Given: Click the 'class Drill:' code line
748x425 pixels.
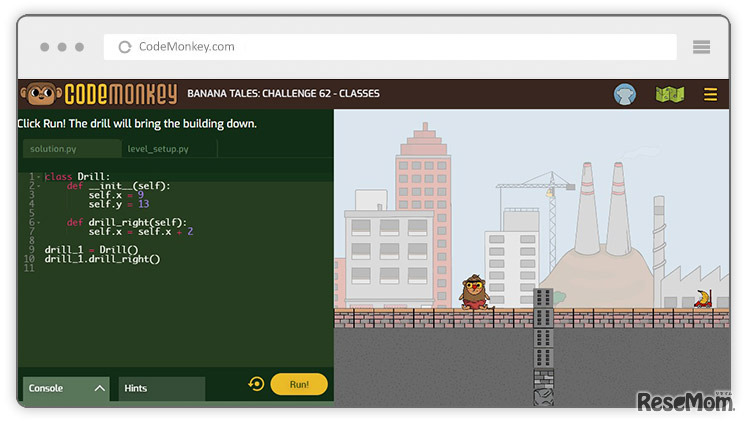Looking at the screenshot, I should [x=77, y=177].
